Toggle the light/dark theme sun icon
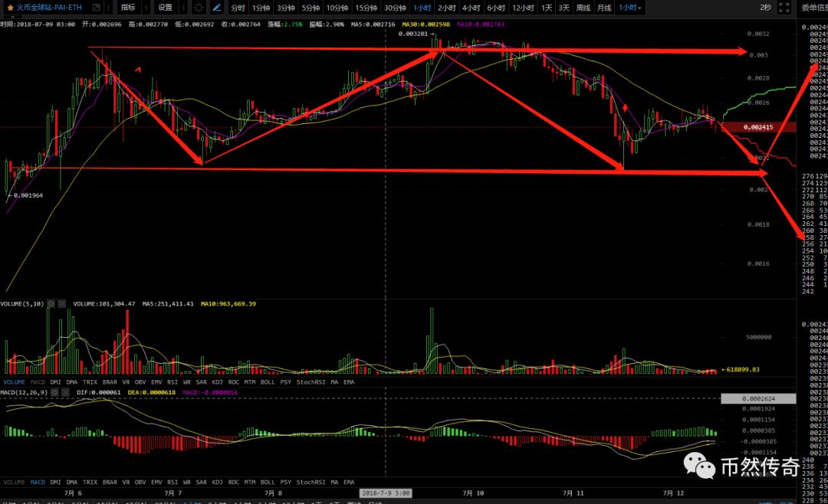 click(199, 8)
